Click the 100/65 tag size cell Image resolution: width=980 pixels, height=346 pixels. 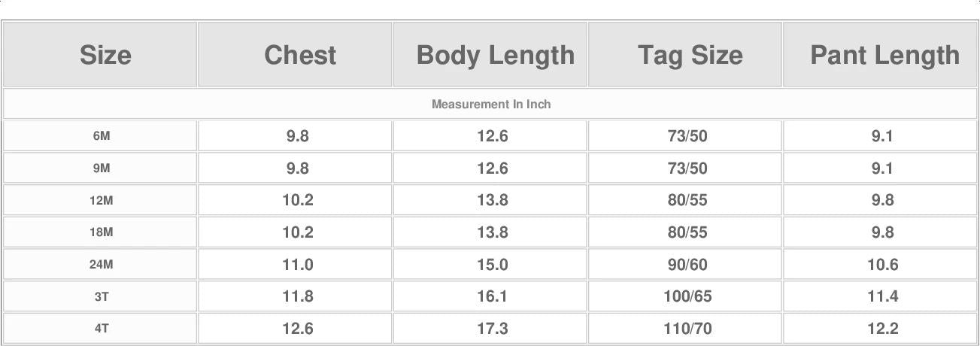687,296
